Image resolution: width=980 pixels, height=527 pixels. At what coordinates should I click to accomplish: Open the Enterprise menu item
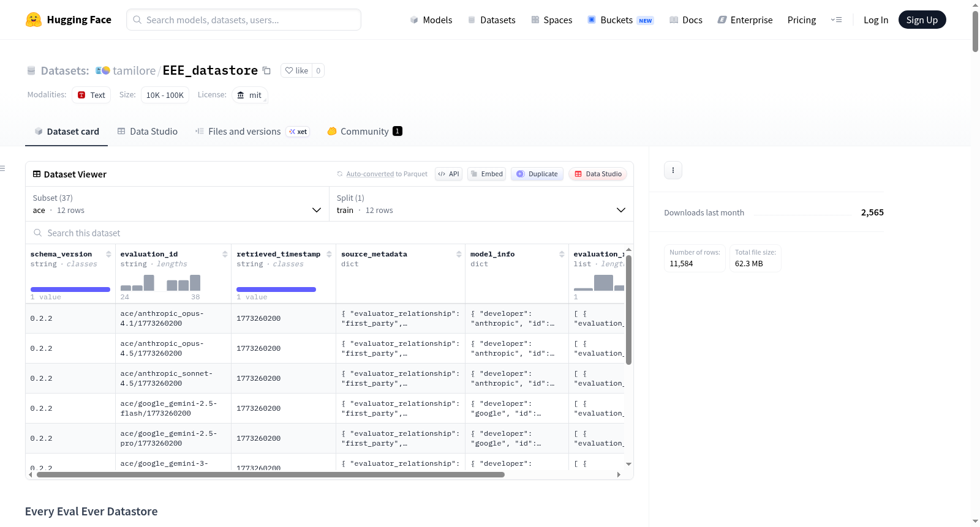(x=745, y=20)
